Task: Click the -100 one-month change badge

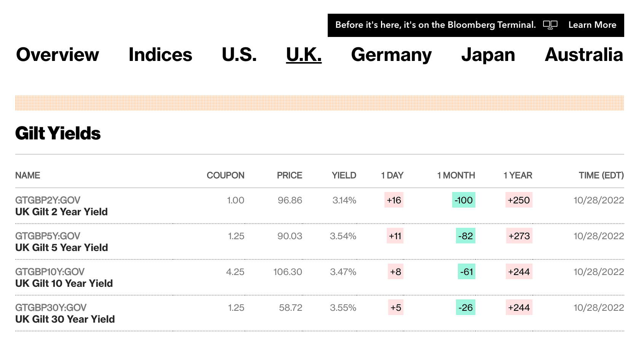Action: (463, 200)
